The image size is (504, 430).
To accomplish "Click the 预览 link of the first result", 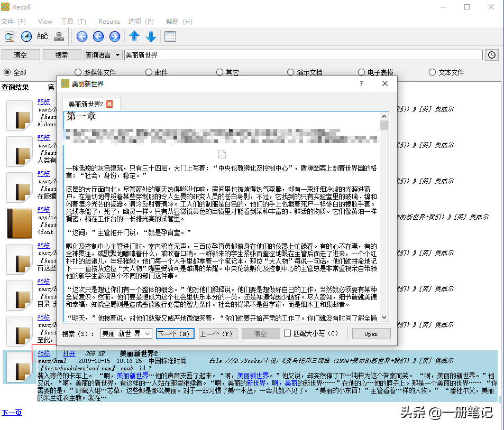I will pos(44,102).
